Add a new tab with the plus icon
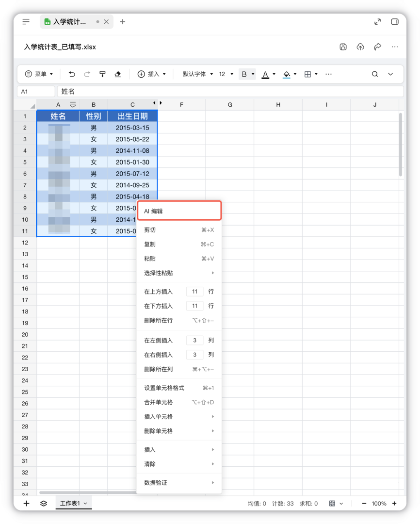This screenshot has height=524, width=420. 123,22
